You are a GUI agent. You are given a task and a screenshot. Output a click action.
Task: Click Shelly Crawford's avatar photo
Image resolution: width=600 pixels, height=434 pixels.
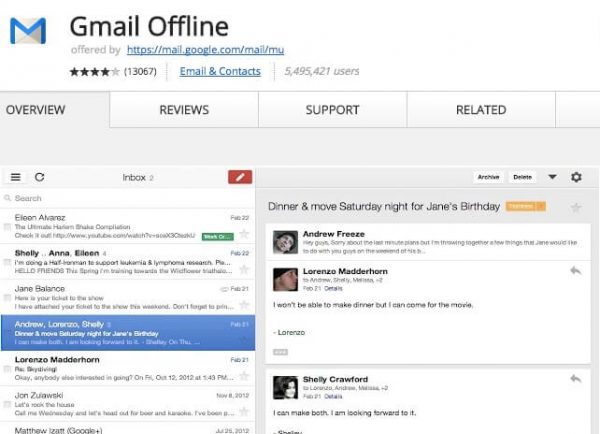[x=285, y=387]
